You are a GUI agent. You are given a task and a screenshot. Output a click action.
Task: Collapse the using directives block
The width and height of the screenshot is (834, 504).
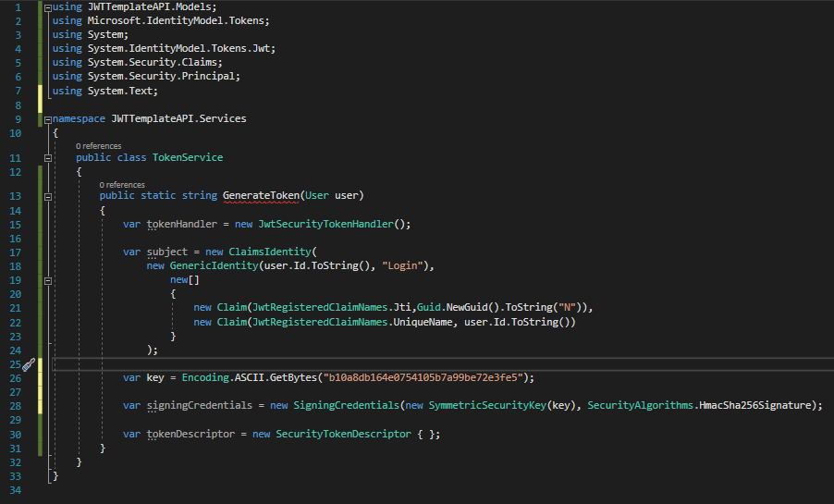[48, 8]
